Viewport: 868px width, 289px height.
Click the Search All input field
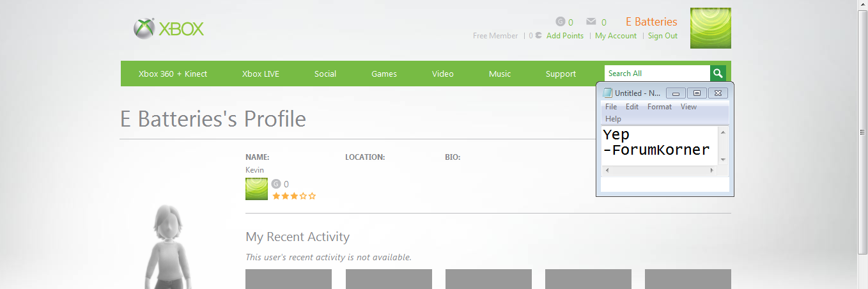tap(657, 74)
